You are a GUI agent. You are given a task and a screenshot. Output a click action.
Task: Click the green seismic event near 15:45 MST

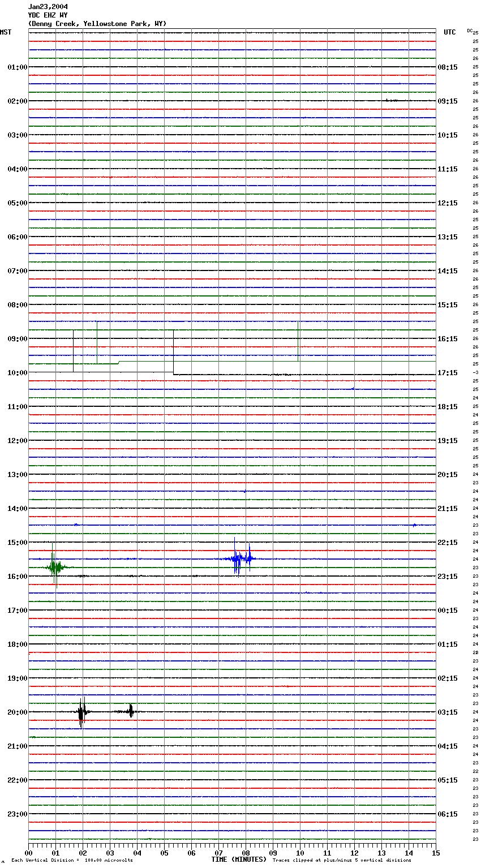(55, 567)
